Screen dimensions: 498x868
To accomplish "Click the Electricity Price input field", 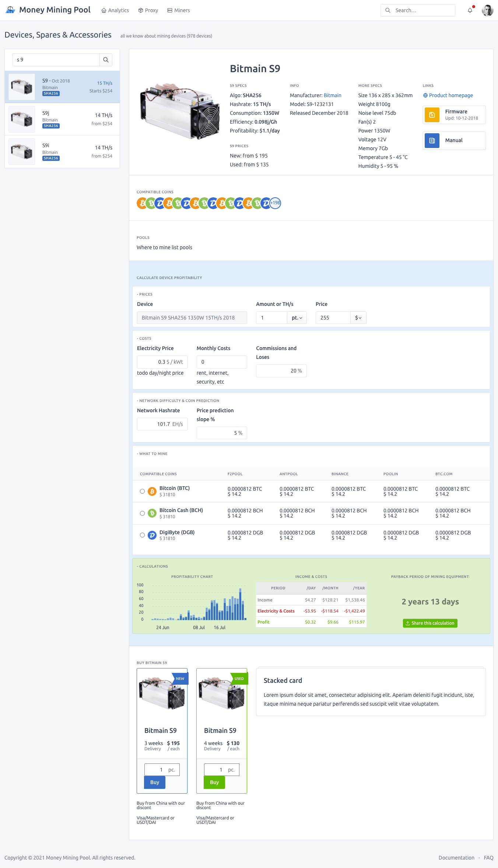I will (x=162, y=362).
